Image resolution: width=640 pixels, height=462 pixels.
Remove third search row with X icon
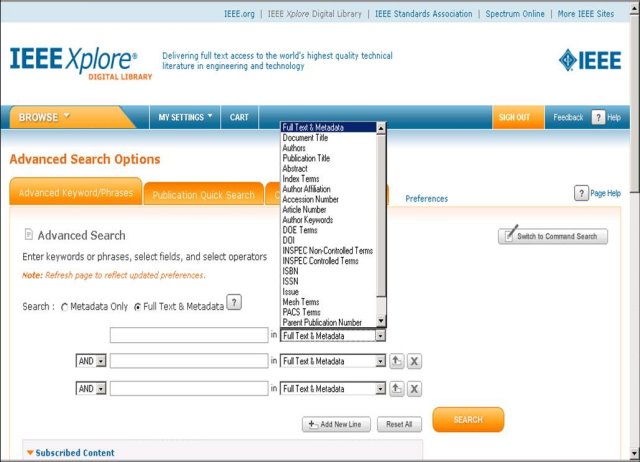[414, 389]
